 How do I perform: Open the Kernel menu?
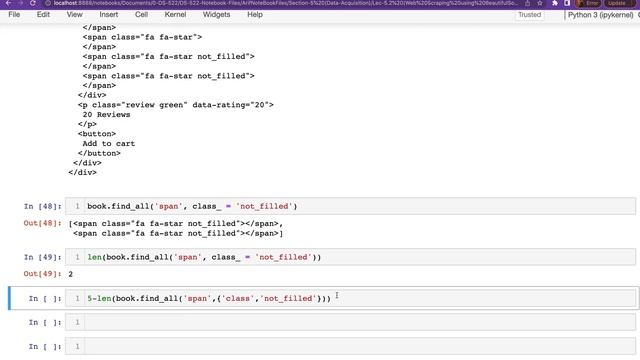pyautogui.click(x=175, y=14)
